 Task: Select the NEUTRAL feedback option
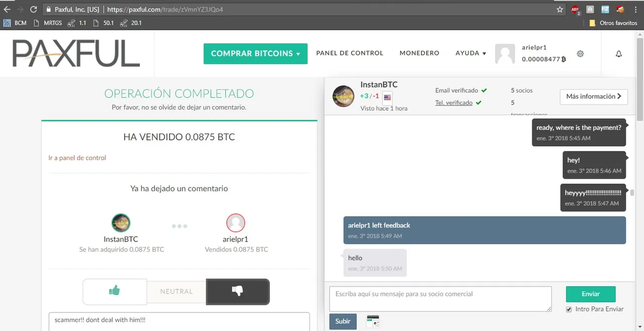tap(177, 291)
